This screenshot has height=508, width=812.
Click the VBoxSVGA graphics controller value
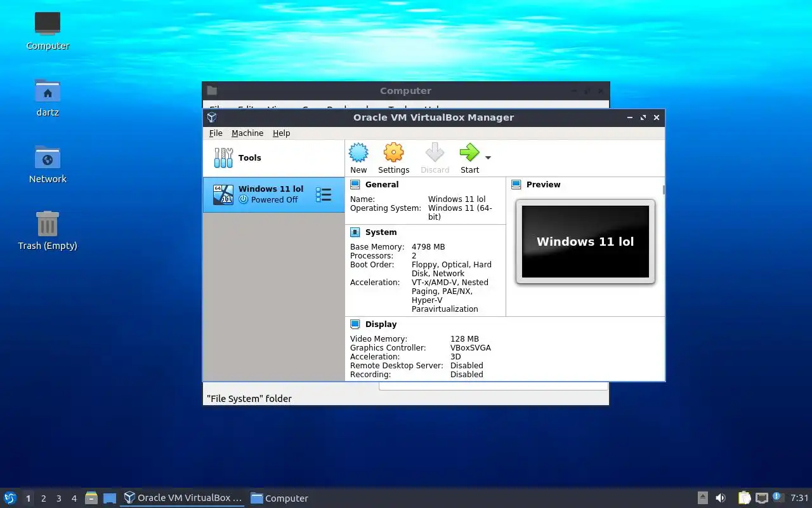[x=470, y=348]
